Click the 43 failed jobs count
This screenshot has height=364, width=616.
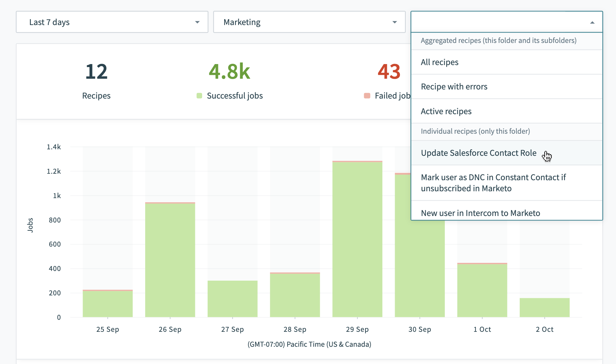(x=389, y=72)
